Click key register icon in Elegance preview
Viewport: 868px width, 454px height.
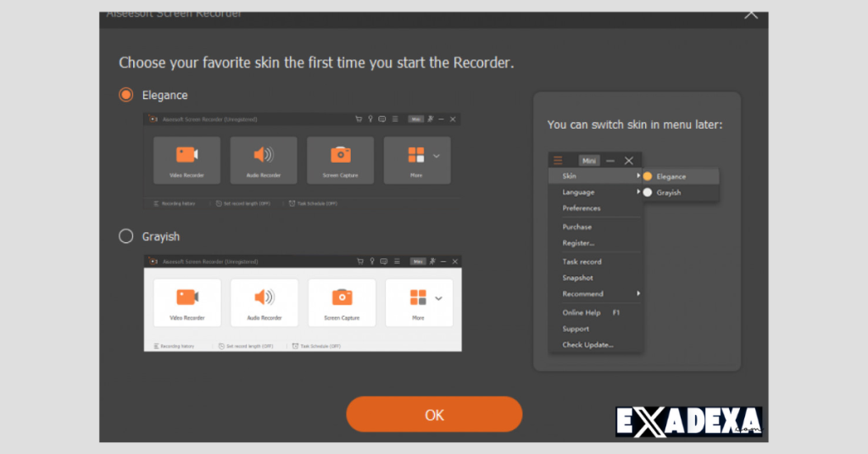tap(370, 119)
